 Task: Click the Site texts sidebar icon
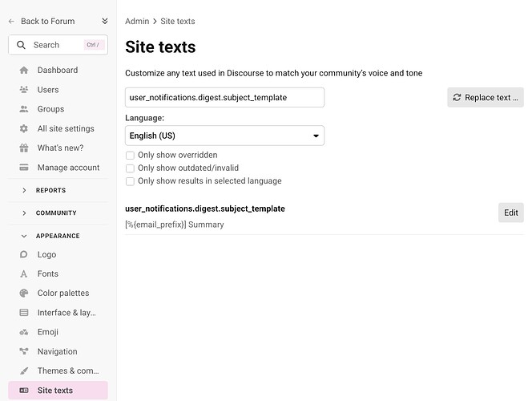point(24,390)
